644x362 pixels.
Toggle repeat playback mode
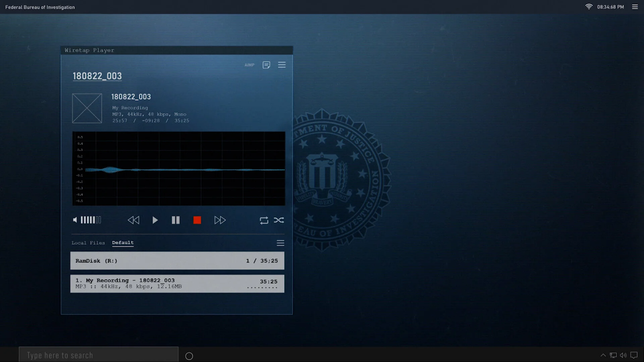click(264, 220)
